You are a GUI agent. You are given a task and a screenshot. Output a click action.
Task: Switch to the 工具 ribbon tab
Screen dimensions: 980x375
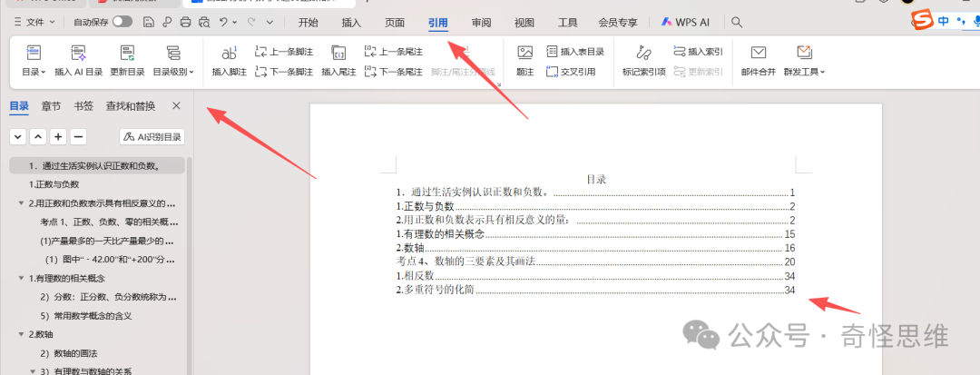pyautogui.click(x=567, y=23)
